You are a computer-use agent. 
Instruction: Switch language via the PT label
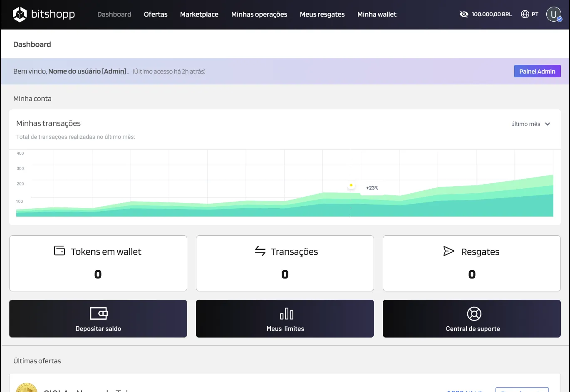point(535,15)
